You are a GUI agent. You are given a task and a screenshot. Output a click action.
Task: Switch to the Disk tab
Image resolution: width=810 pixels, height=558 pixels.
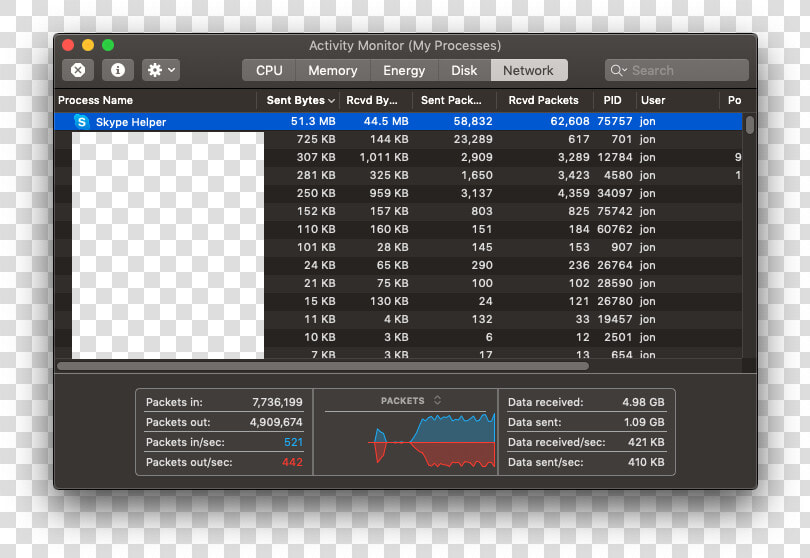pos(464,70)
